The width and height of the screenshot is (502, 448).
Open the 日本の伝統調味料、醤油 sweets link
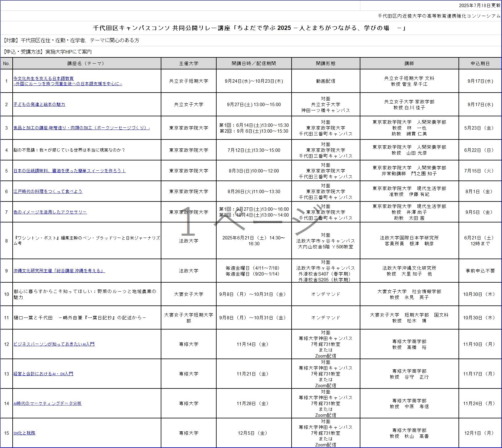click(x=69, y=171)
